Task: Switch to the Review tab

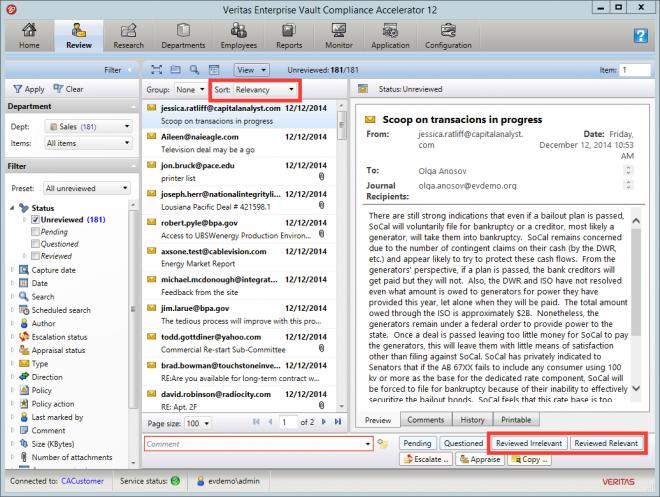Action: [79, 36]
